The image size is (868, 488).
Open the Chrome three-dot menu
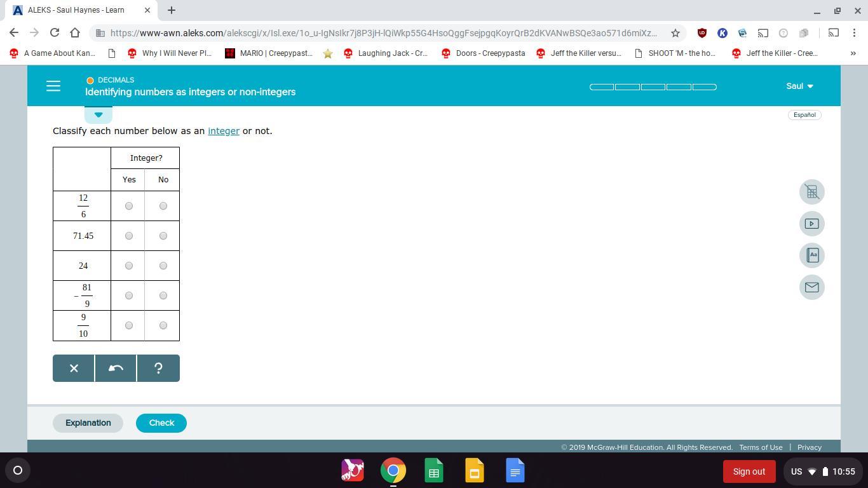point(854,32)
